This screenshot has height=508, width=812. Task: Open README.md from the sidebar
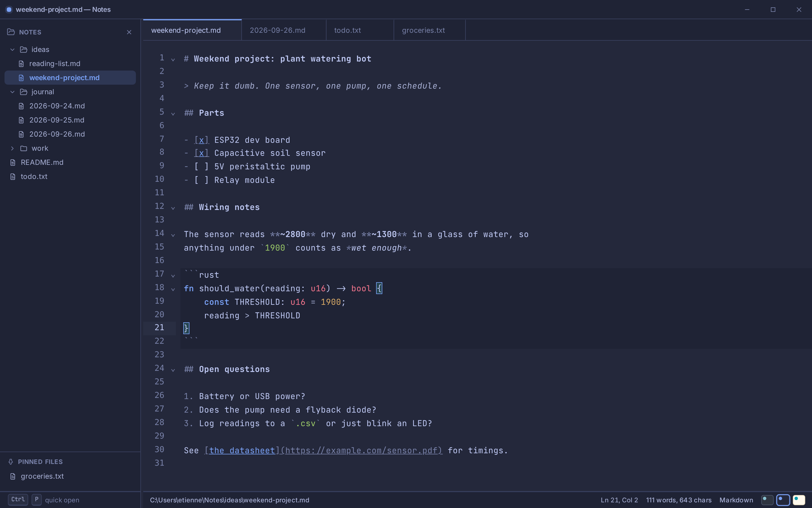pos(70,162)
